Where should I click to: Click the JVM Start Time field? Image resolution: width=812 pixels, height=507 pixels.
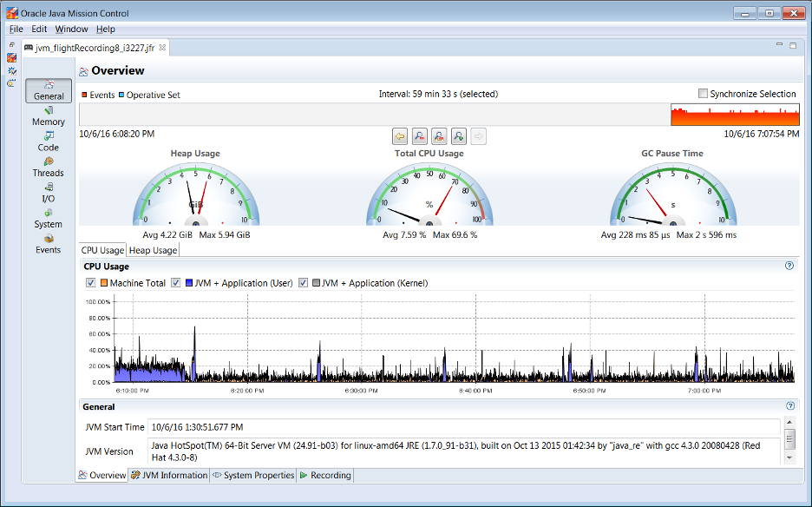[463, 427]
